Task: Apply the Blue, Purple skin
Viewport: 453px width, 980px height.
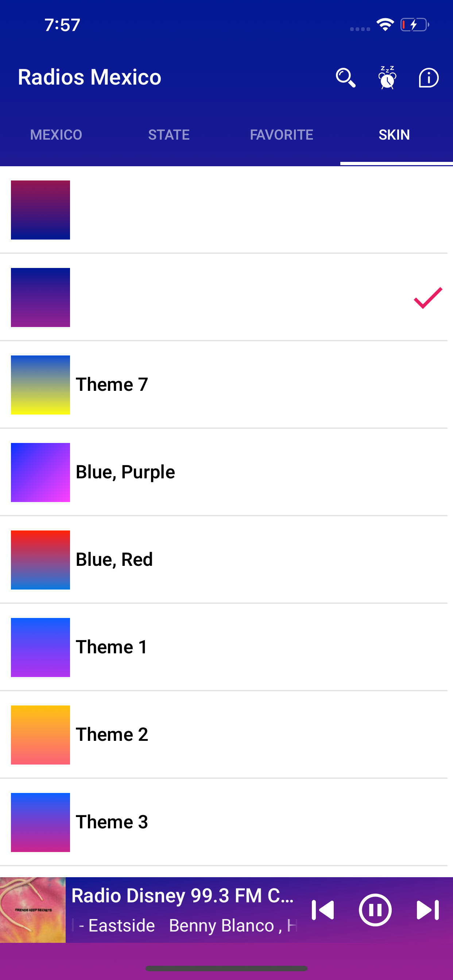Action: tap(125, 472)
